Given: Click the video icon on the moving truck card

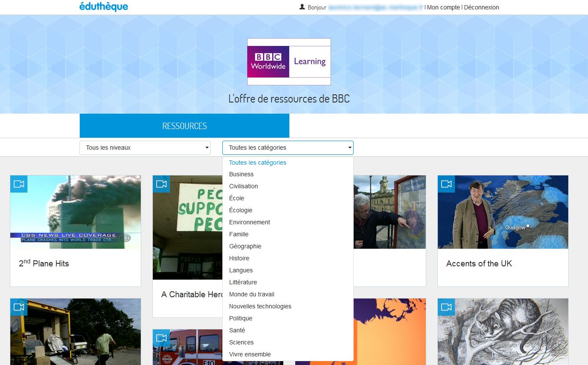Looking at the screenshot, I should [19, 307].
